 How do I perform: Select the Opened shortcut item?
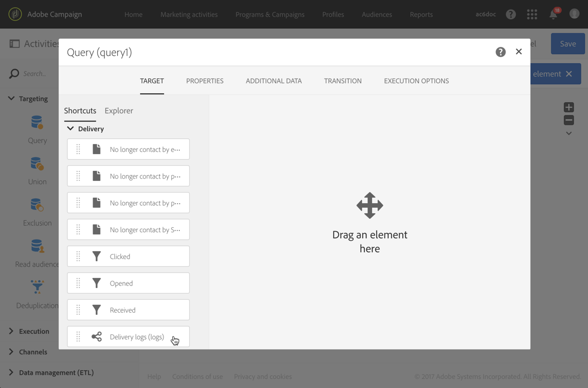(x=128, y=283)
